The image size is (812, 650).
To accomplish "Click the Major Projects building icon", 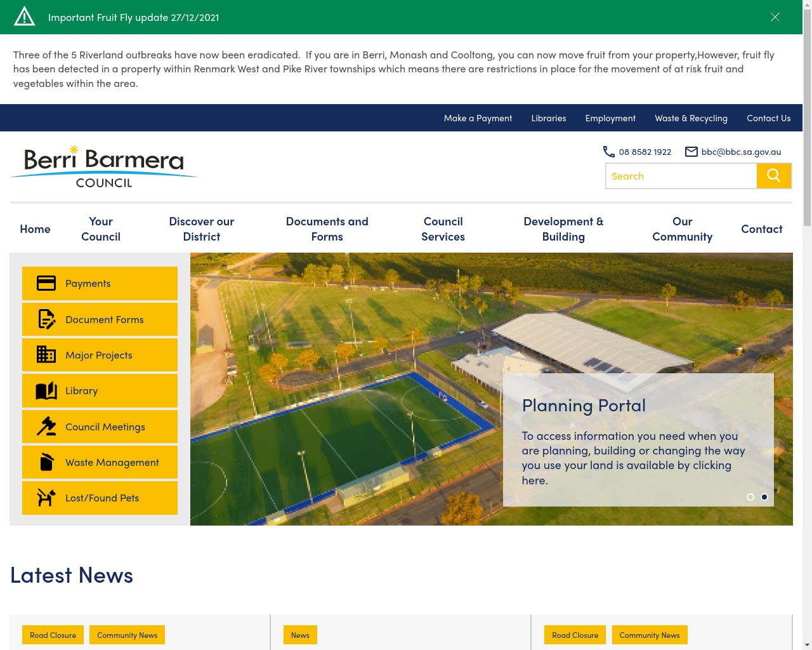I will pyautogui.click(x=46, y=355).
